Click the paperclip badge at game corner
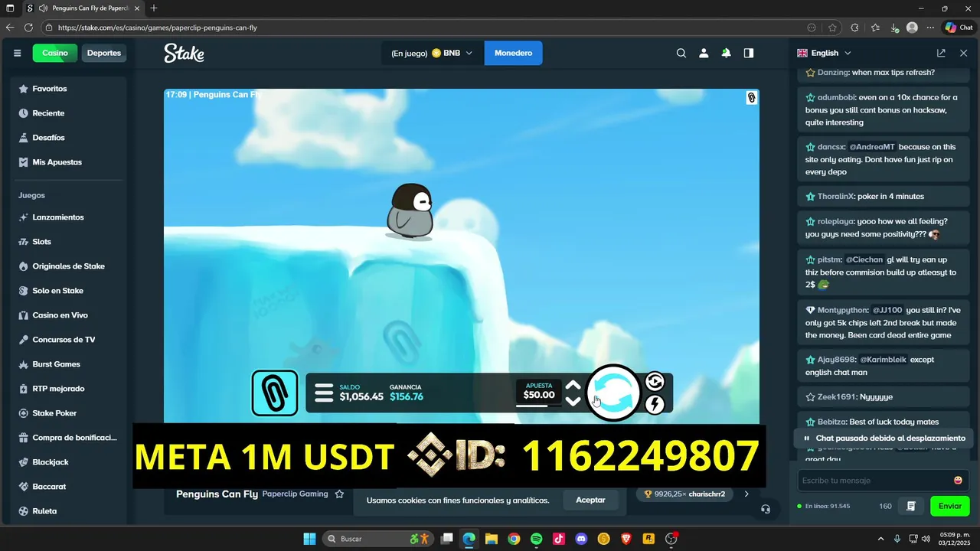This screenshot has height=551, width=980. (751, 97)
